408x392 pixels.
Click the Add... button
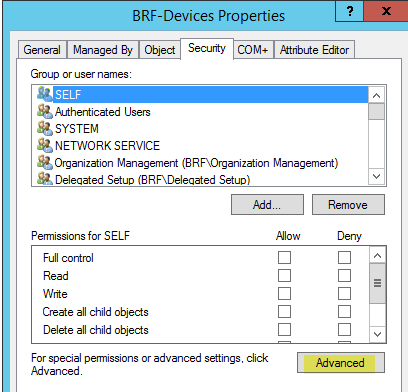pyautogui.click(x=267, y=205)
